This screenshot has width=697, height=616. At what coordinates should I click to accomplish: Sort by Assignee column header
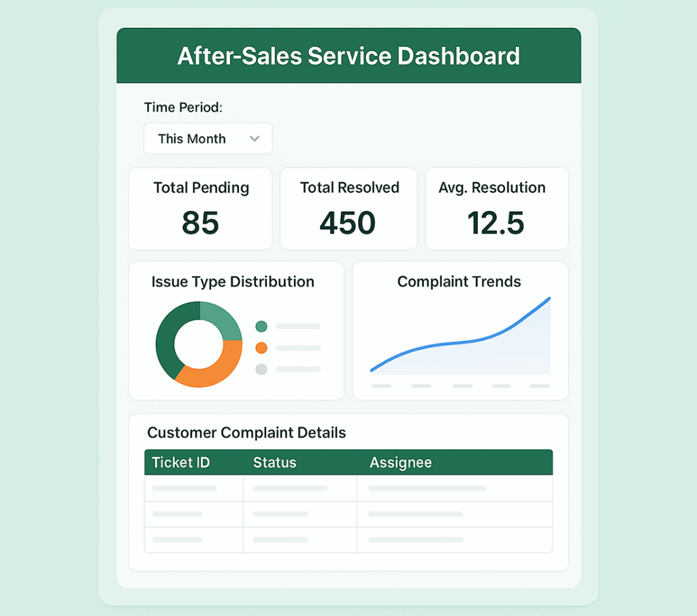click(400, 463)
